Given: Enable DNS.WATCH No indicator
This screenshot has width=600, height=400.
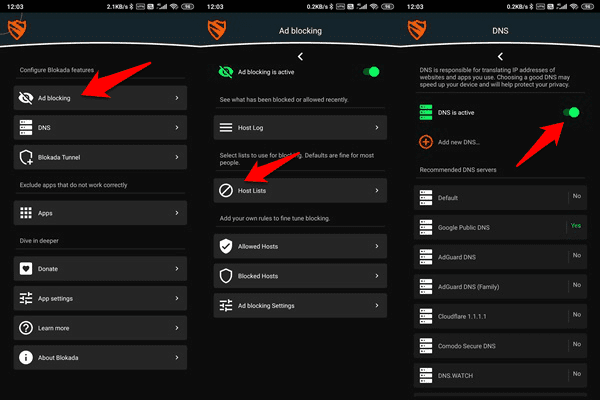Looking at the screenshot, I should pyautogui.click(x=577, y=374).
